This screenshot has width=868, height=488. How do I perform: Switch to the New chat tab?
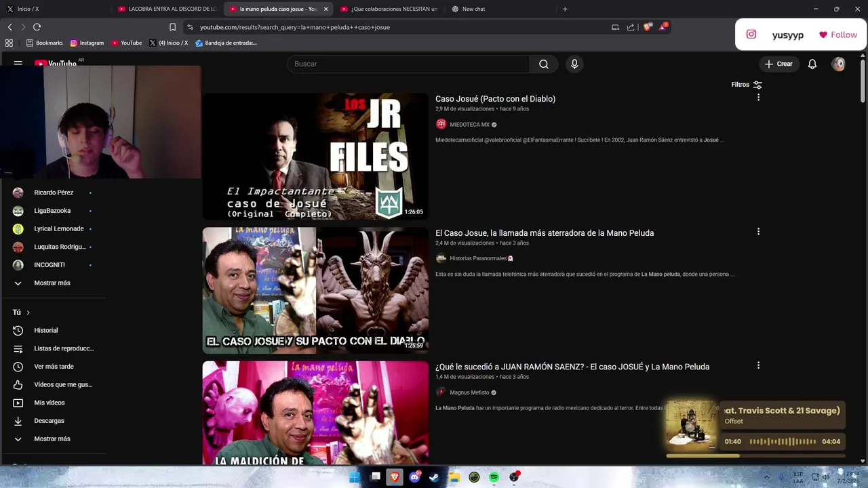(x=500, y=9)
